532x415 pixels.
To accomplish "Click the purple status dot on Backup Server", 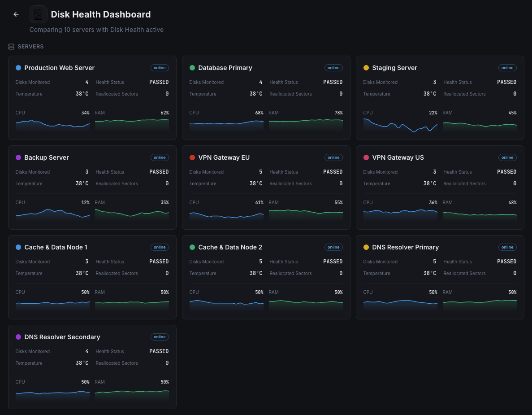I will tap(18, 157).
